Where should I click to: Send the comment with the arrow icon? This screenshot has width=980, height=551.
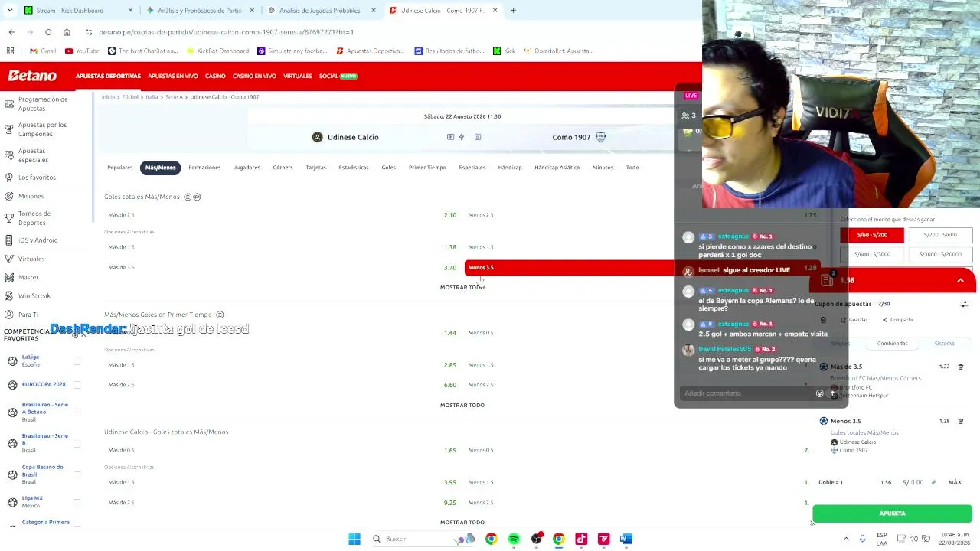click(x=834, y=393)
